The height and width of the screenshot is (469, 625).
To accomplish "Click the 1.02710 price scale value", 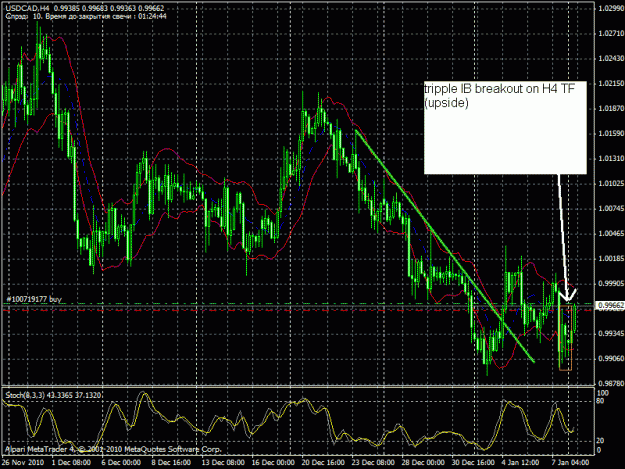I will [x=611, y=33].
